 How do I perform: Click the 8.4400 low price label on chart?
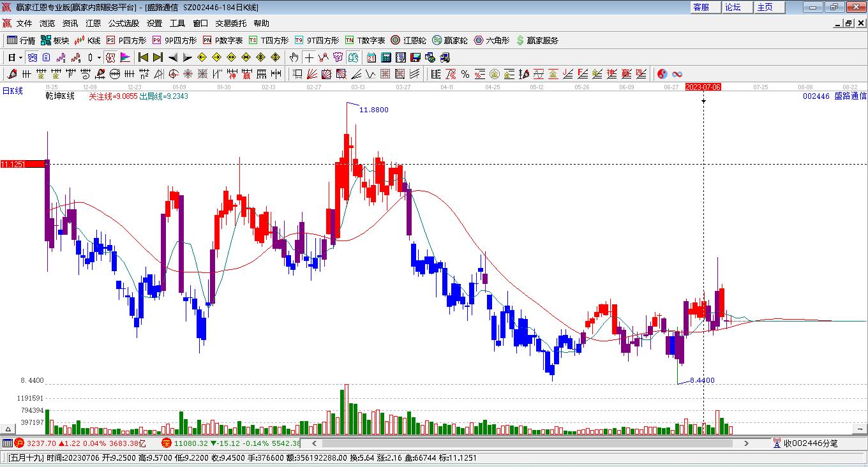click(703, 380)
